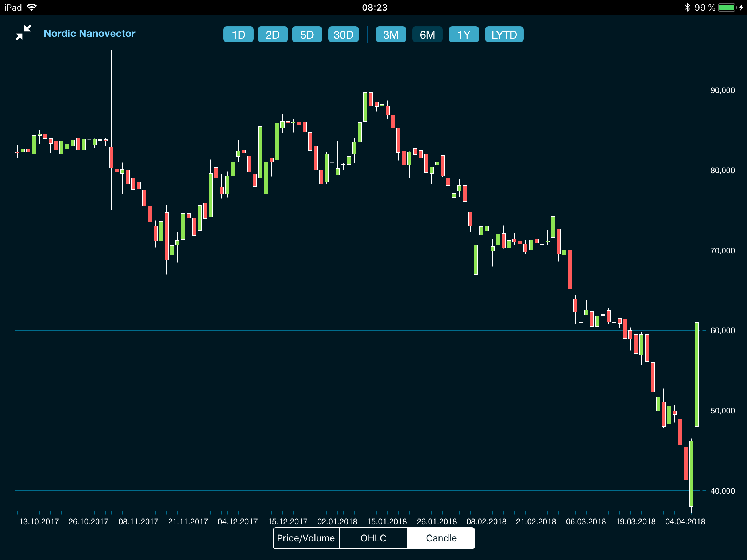The width and height of the screenshot is (747, 560).
Task: Tap the 40,000 price axis label
Action: (723, 491)
